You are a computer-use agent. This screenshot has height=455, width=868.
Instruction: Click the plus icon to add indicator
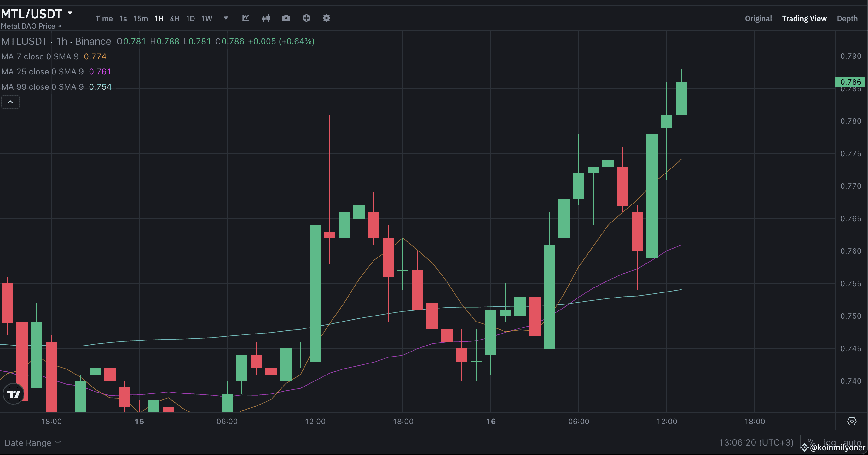(x=306, y=18)
